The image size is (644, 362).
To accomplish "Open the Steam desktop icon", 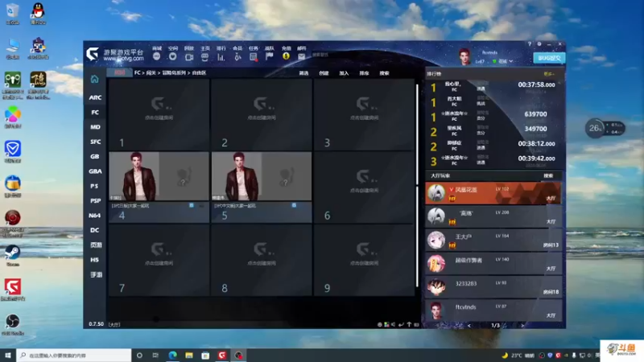I will coord(13,256).
